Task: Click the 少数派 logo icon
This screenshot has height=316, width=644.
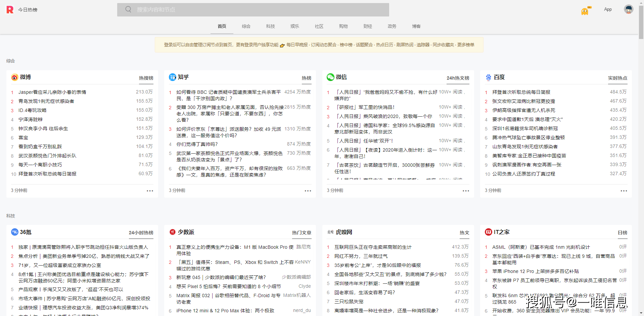Action: coord(173,232)
